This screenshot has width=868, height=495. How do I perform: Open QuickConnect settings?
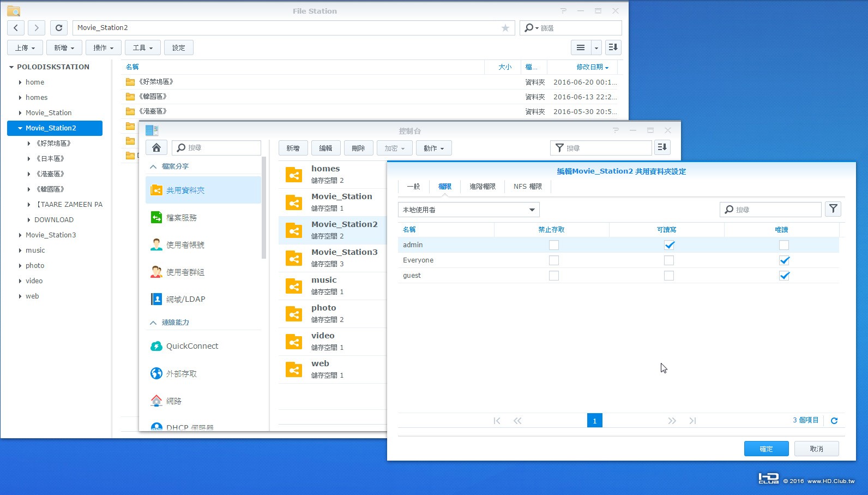pos(203,346)
